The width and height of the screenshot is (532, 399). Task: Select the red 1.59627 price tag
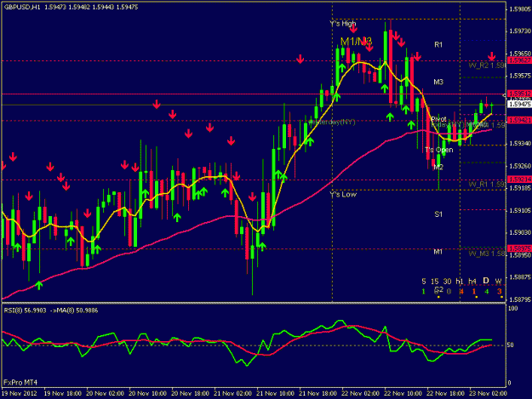(519, 60)
